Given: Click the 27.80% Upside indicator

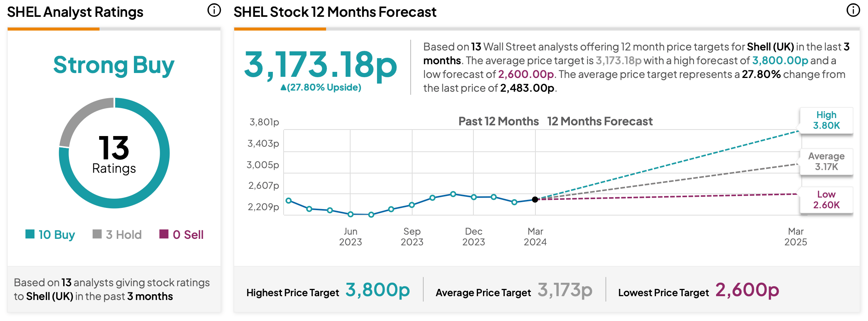Looking at the screenshot, I should (321, 87).
